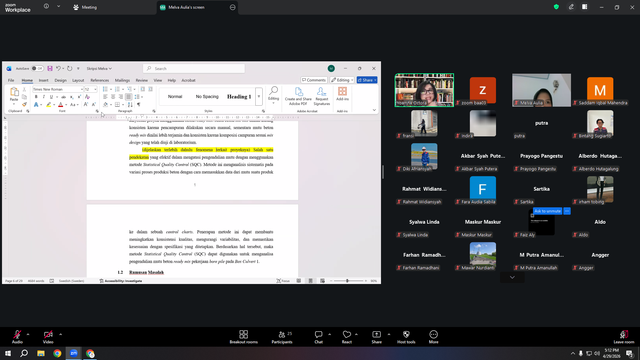Image resolution: width=640 pixels, height=360 pixels.
Task: Click Leave room in Zoom
Action: coord(624,337)
